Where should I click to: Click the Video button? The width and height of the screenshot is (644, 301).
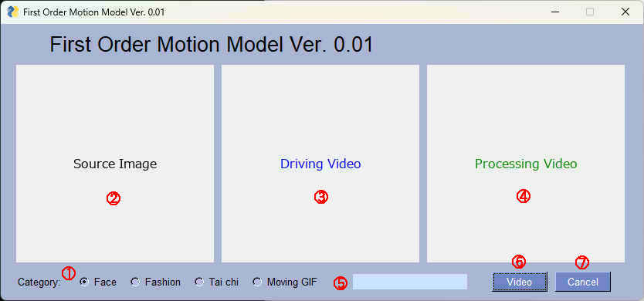click(519, 282)
